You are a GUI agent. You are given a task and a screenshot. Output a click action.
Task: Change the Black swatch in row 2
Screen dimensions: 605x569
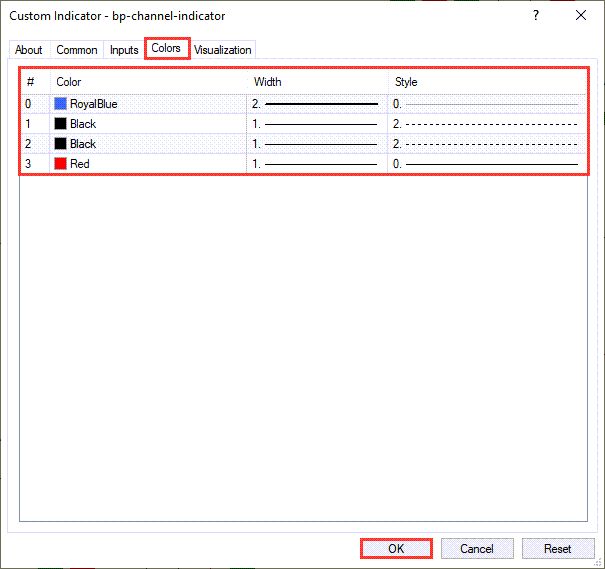point(60,144)
